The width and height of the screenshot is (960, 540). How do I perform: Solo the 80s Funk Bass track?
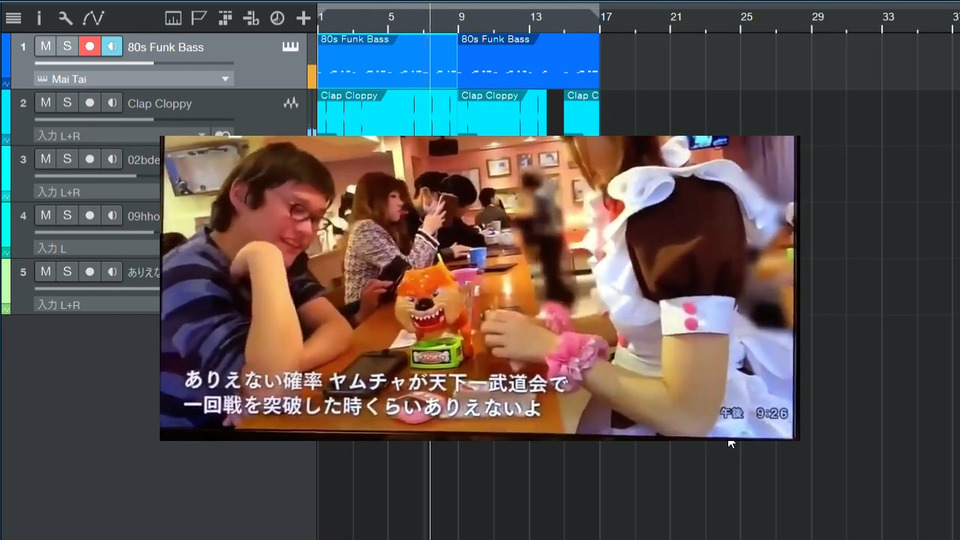tap(67, 47)
